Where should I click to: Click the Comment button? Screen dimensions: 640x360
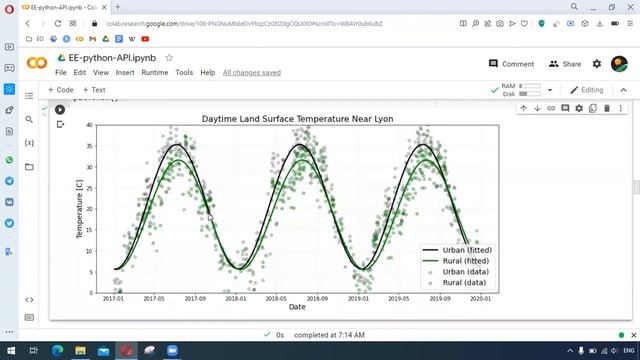click(511, 64)
